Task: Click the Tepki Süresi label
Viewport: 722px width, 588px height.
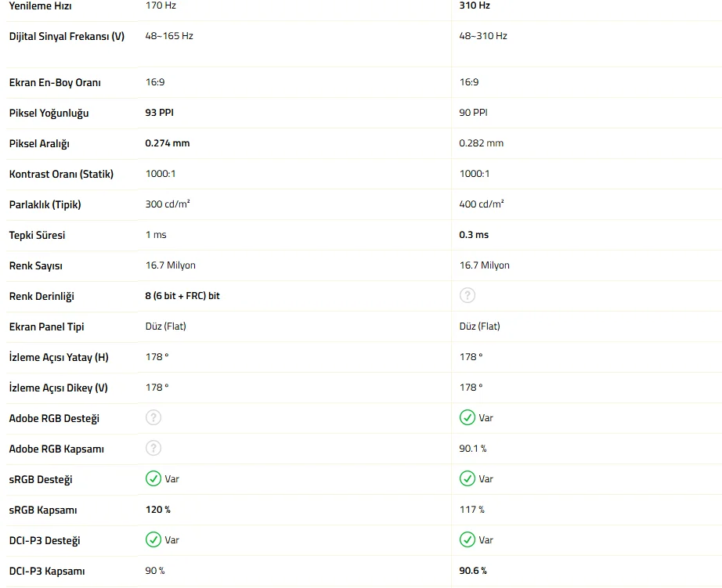Action: pos(37,235)
